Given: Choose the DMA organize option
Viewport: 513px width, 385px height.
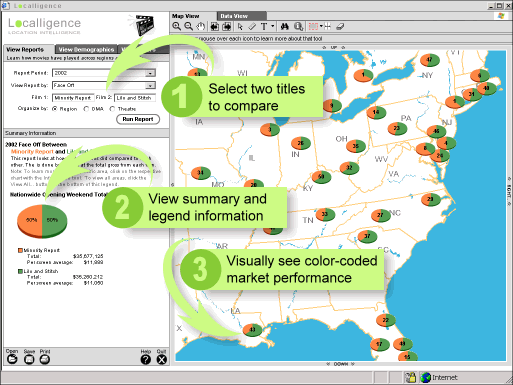Looking at the screenshot, I should point(86,109).
